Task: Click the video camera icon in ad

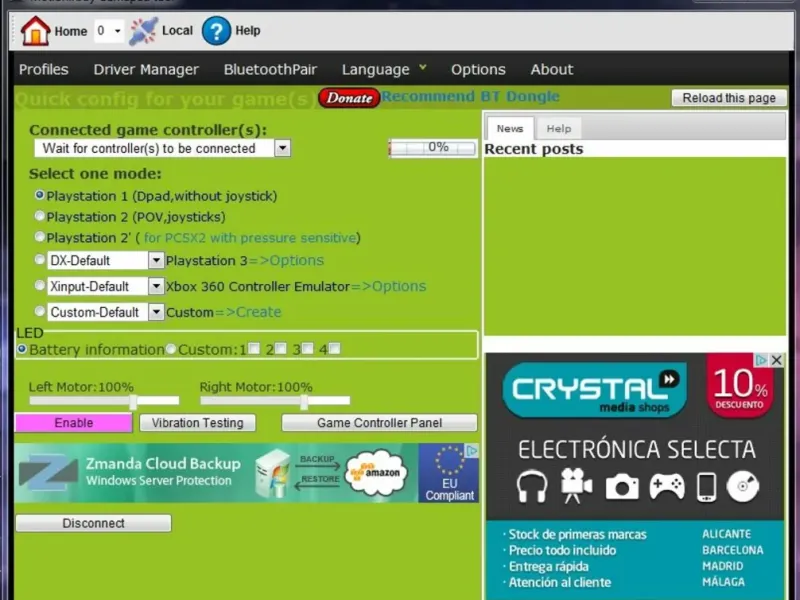Action: coord(576,486)
